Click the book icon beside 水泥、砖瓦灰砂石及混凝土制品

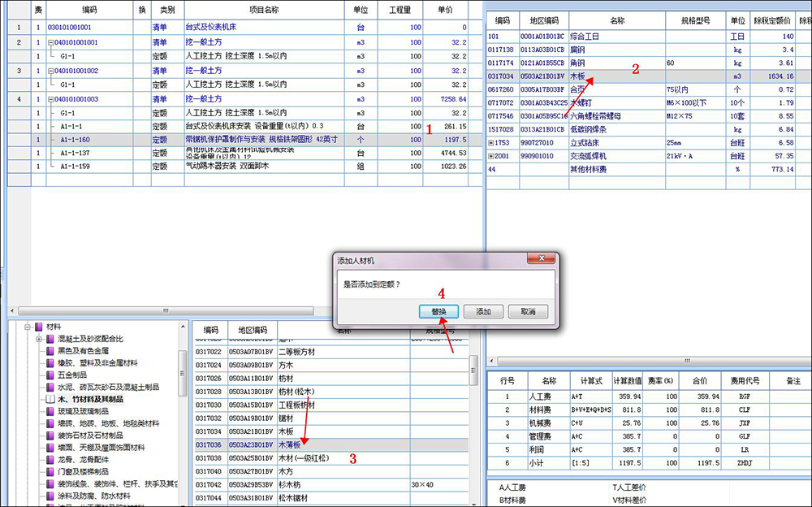click(x=50, y=388)
